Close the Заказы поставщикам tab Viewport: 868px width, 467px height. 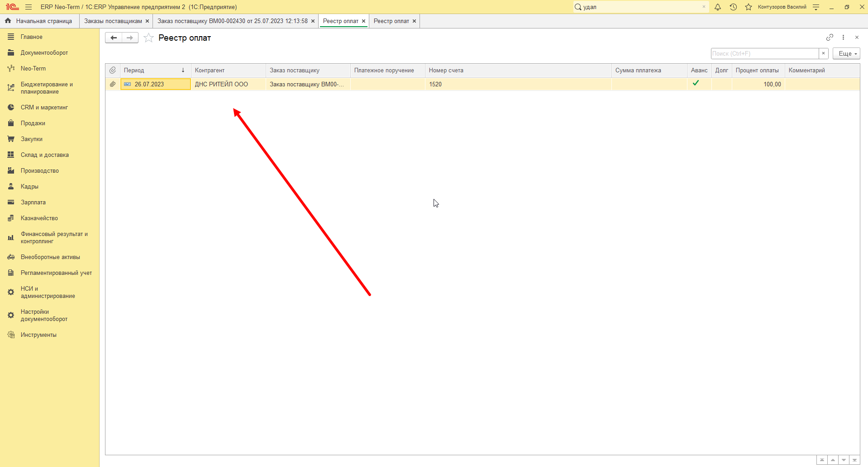(x=147, y=21)
